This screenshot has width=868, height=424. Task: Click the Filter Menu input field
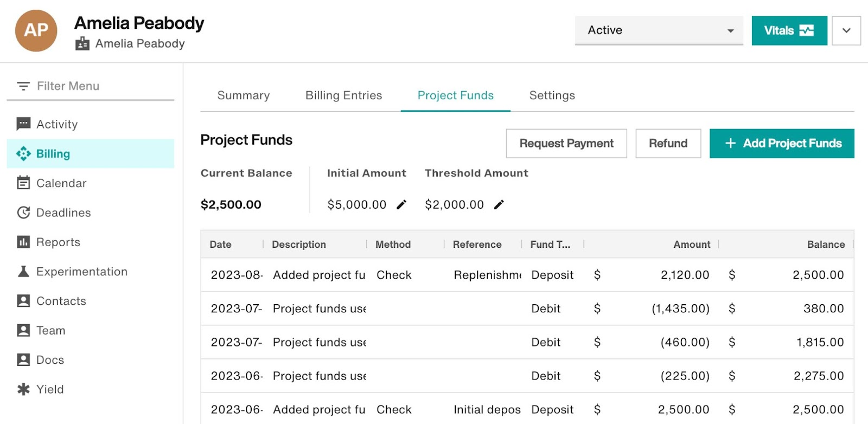tap(90, 86)
